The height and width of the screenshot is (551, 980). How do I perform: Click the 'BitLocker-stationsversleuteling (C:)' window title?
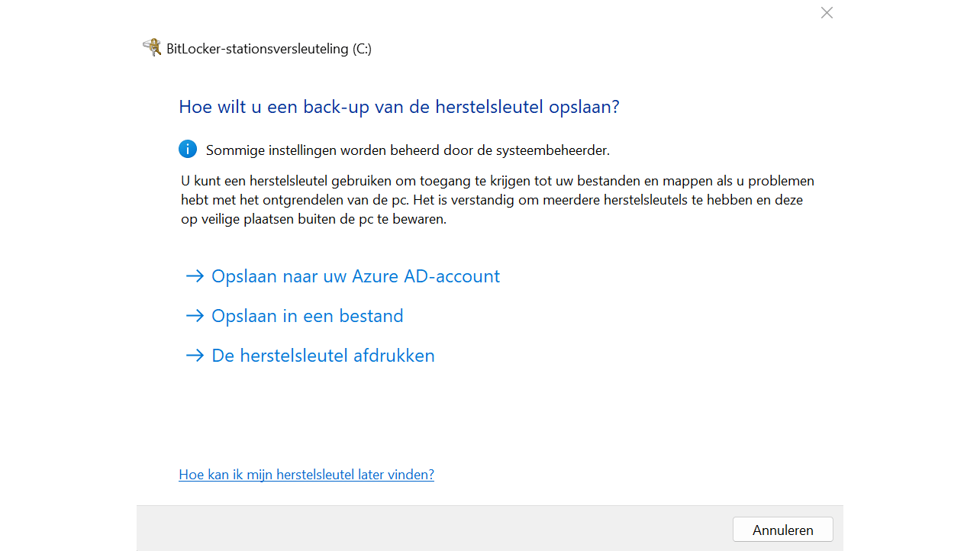click(x=269, y=49)
